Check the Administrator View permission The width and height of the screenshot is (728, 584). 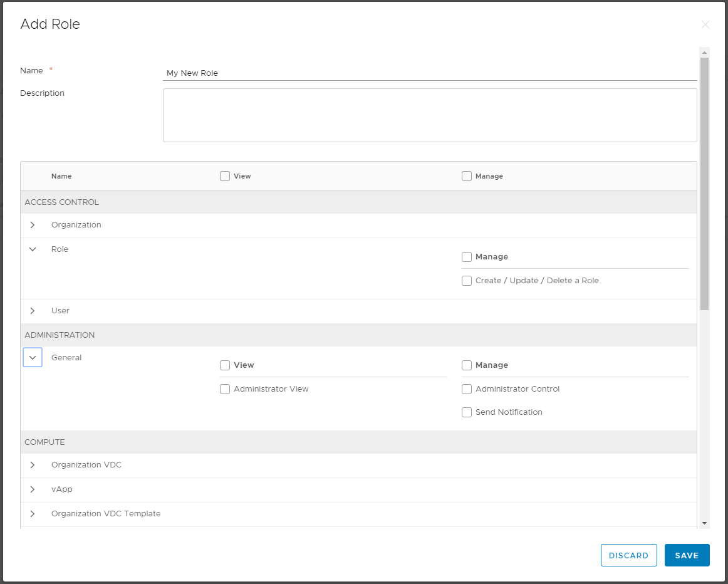click(x=225, y=388)
